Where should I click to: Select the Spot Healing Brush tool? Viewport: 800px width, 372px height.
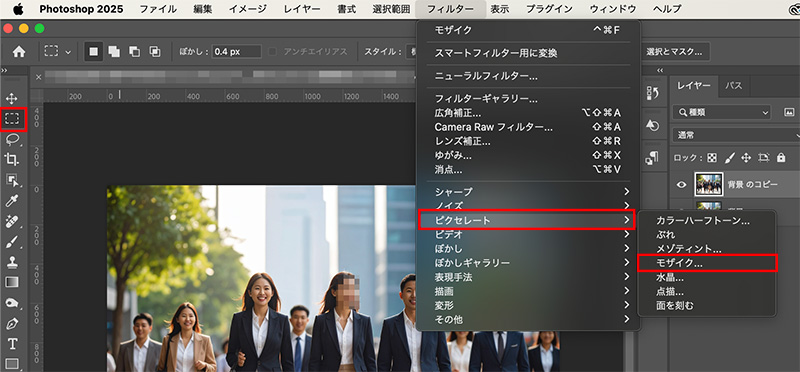(12, 221)
